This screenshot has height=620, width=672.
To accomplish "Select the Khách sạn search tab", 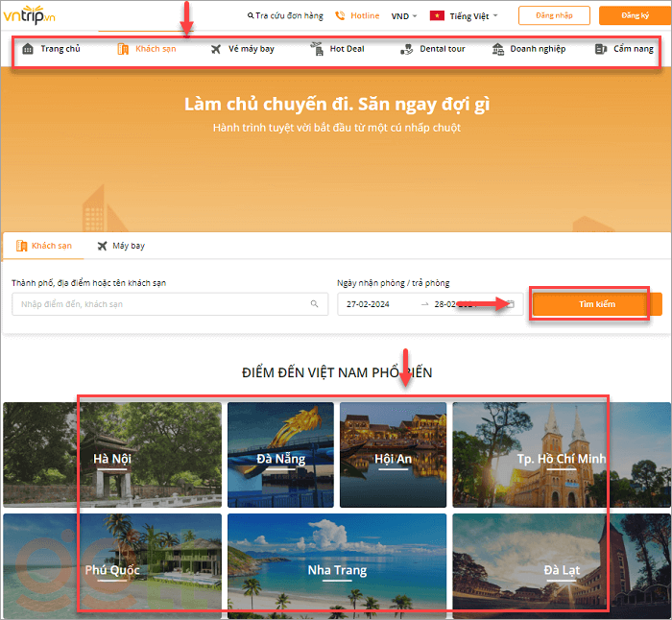I will 45,246.
